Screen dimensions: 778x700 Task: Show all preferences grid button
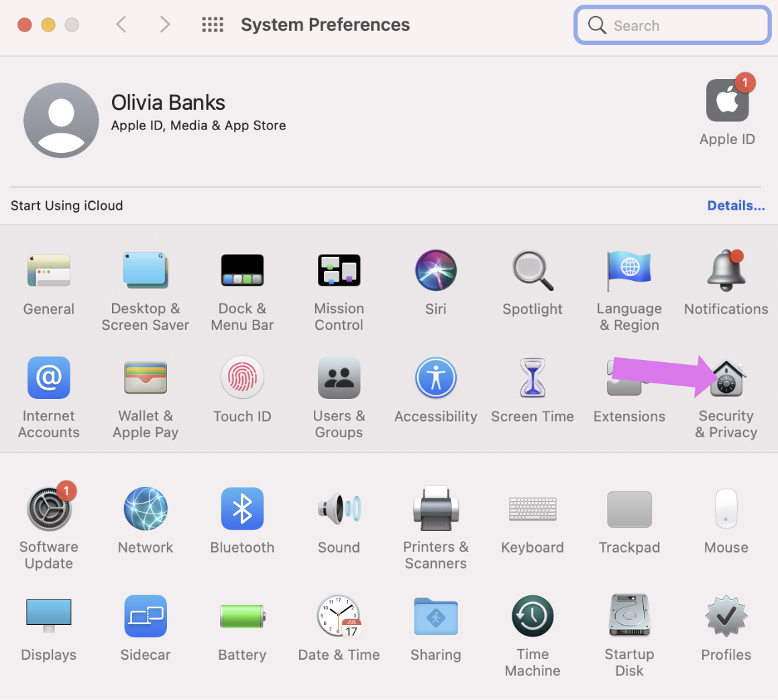(x=213, y=24)
